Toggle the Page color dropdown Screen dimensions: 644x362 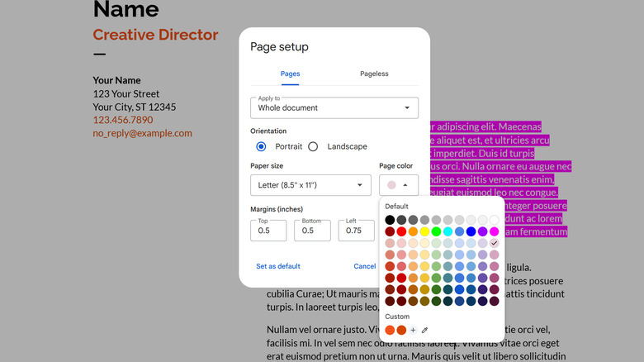coord(398,185)
